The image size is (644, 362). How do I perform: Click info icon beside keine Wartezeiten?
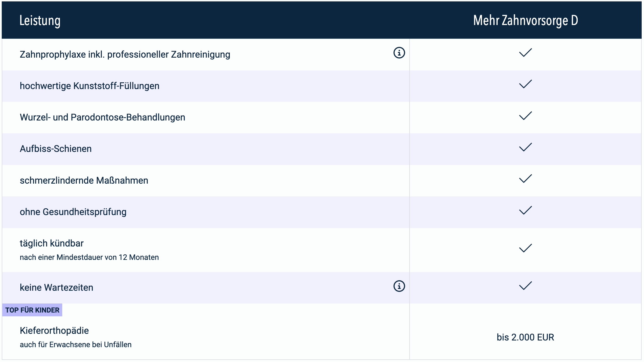[399, 286]
